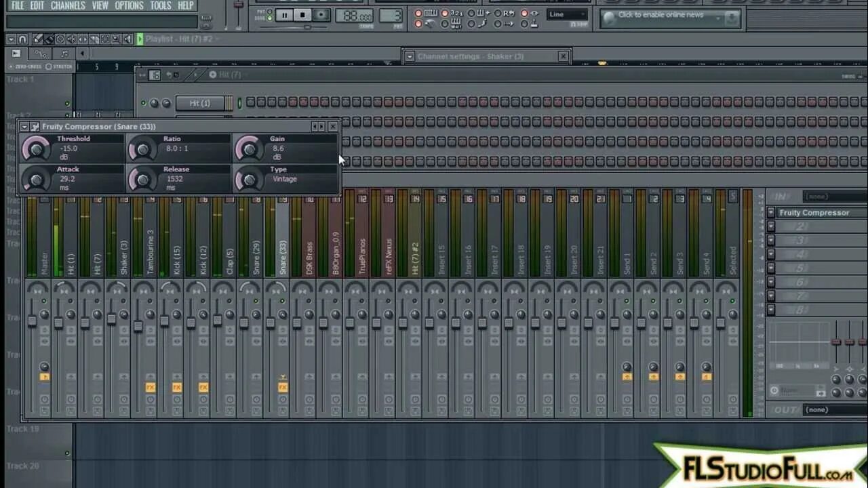The height and width of the screenshot is (488, 868).
Task: Close the Channel settings Shaker window
Action: tap(563, 56)
